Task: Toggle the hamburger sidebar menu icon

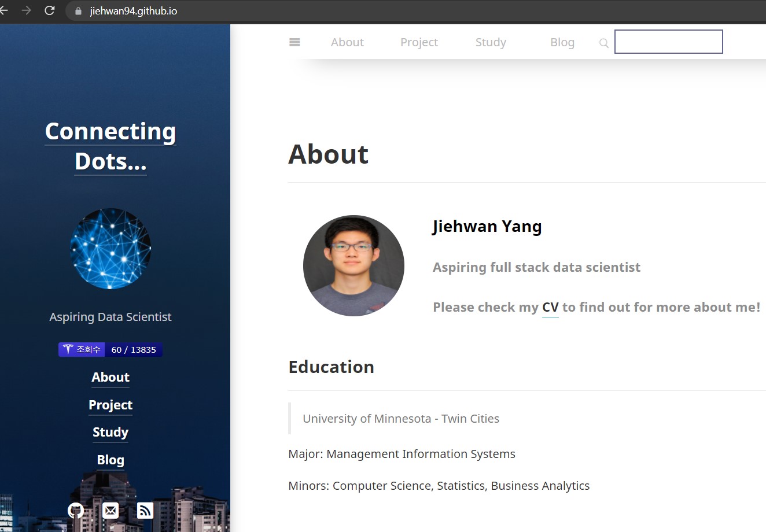Action: [294, 42]
